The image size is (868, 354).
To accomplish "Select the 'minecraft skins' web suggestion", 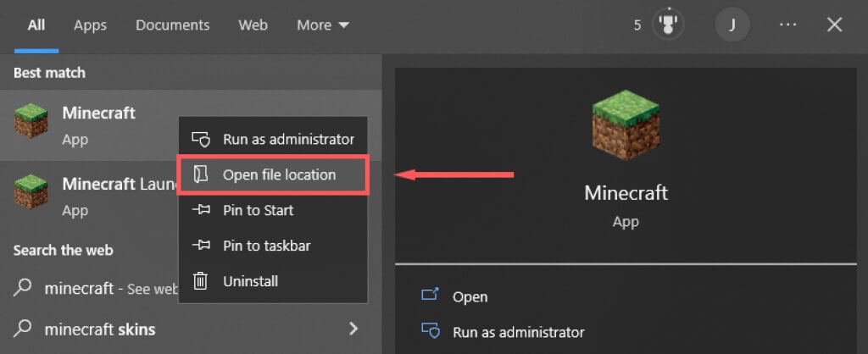I will [191, 329].
